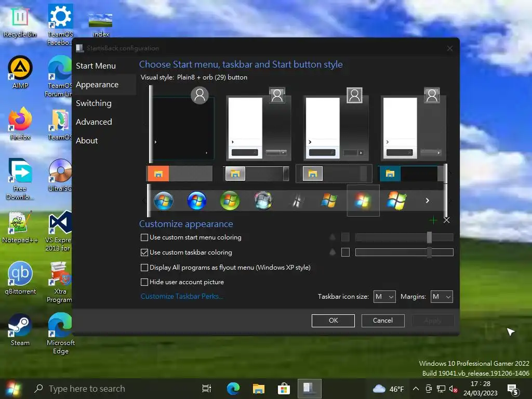Viewport: 532px width, 399px height.
Task: Select the Notepad++ desktop shortcut
Action: (20, 228)
